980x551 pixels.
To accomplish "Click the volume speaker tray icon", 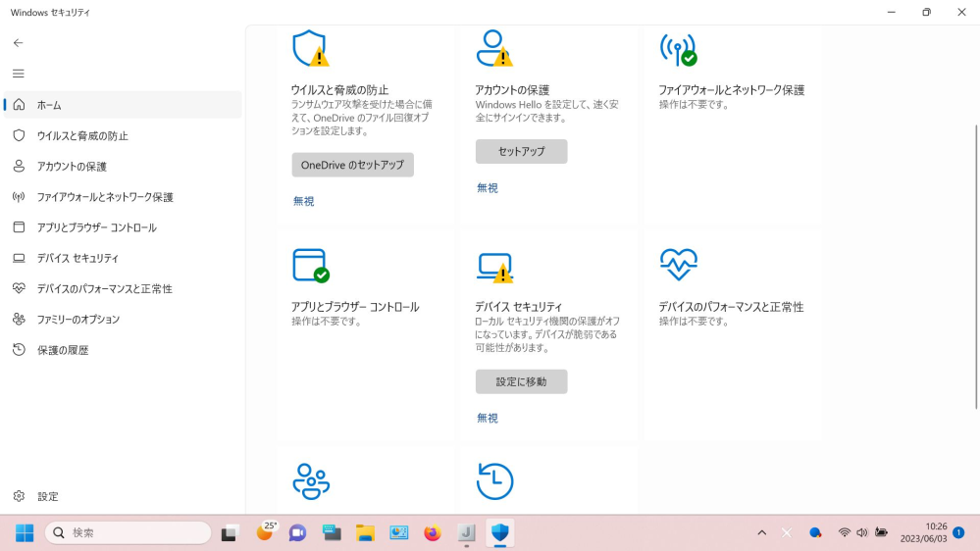I will click(x=862, y=533).
